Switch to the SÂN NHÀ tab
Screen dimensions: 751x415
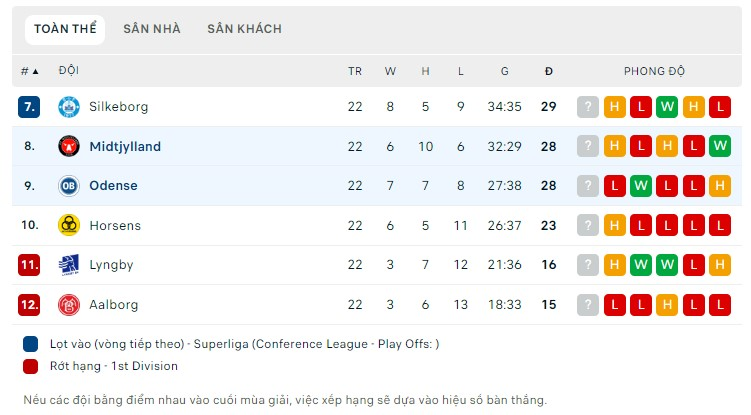click(x=152, y=29)
